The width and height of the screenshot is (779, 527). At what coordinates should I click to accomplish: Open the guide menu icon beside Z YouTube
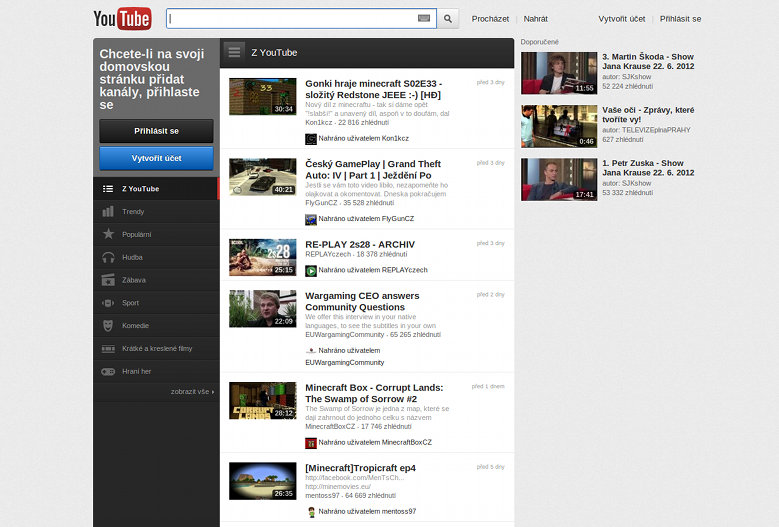[234, 52]
